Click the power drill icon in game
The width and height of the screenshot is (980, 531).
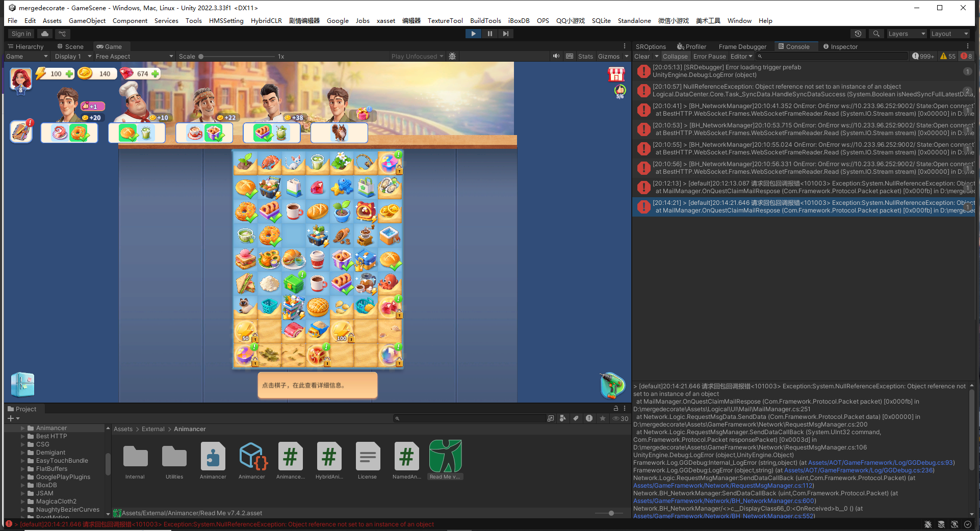click(x=612, y=385)
